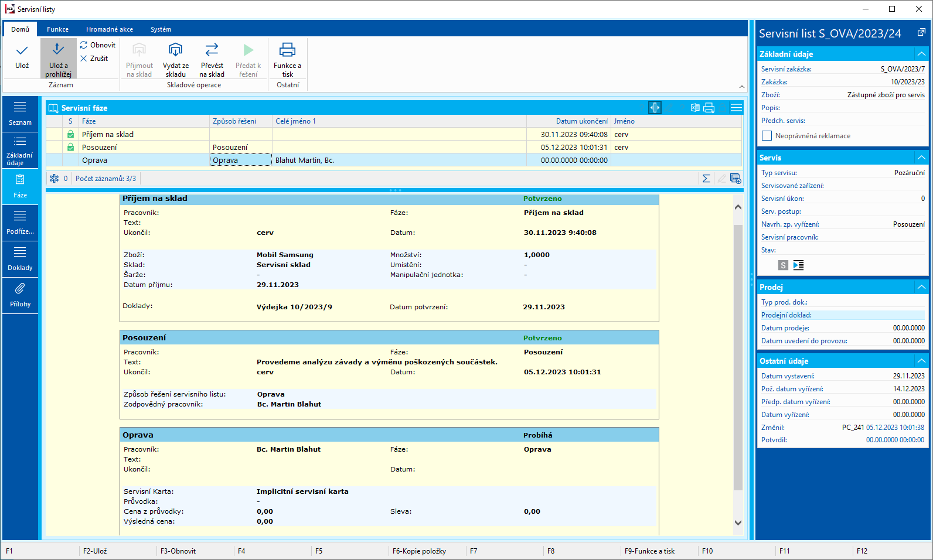Open Doklady section in sidebar

click(20, 258)
